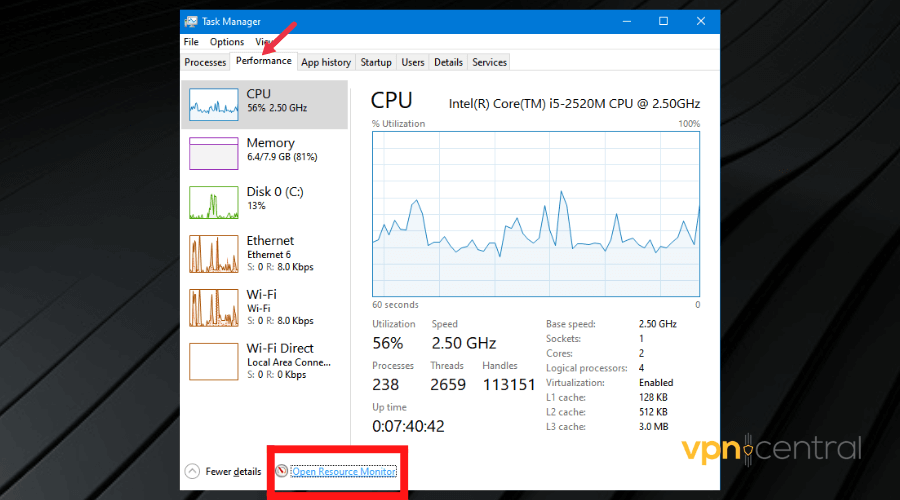This screenshot has height=500, width=900.
Task: Click the Intel Core i5-2520M processor name
Action: [x=575, y=104]
